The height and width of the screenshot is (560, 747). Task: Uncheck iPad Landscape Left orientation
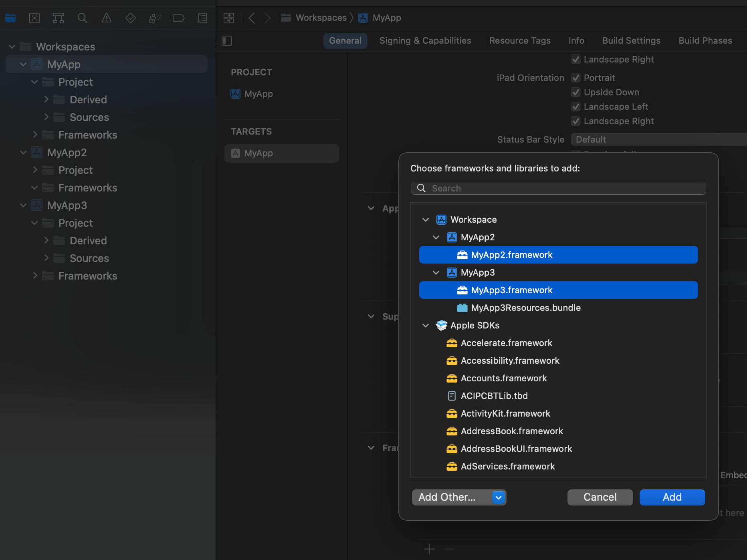(x=576, y=107)
